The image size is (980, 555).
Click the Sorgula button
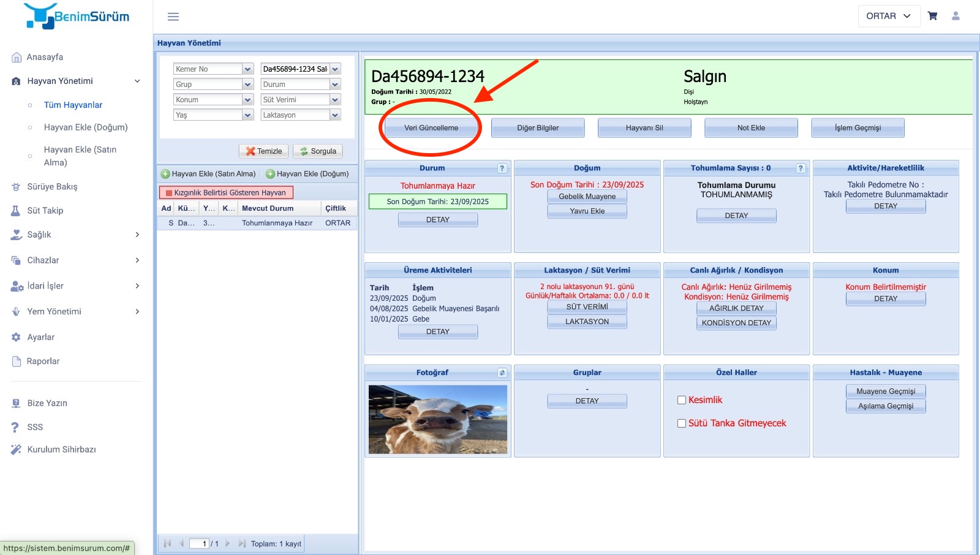(318, 151)
